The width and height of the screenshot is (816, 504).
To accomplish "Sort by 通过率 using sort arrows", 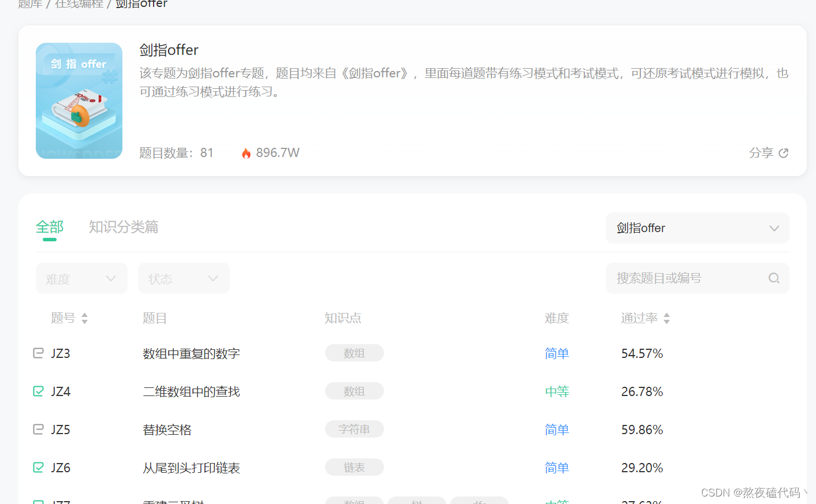I will [666, 318].
